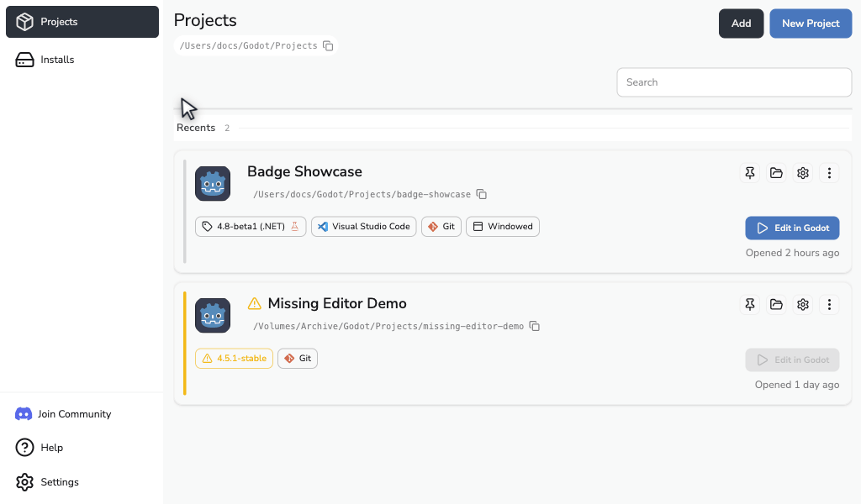The image size is (861, 504).
Task: Click the Git badge on Missing Editor Demo
Action: point(297,358)
